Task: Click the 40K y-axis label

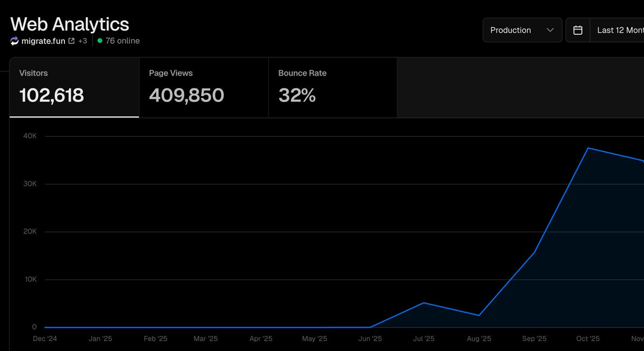Action: pos(30,136)
